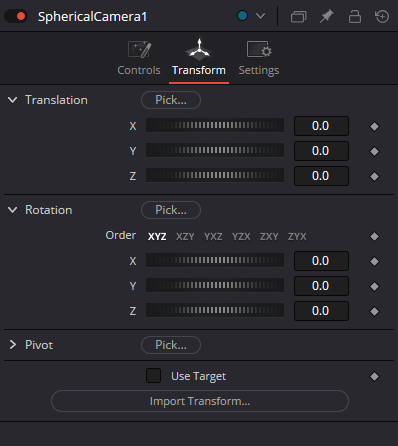Adjust the Rotation Z slider
The height and width of the screenshot is (446, 398).
215,310
